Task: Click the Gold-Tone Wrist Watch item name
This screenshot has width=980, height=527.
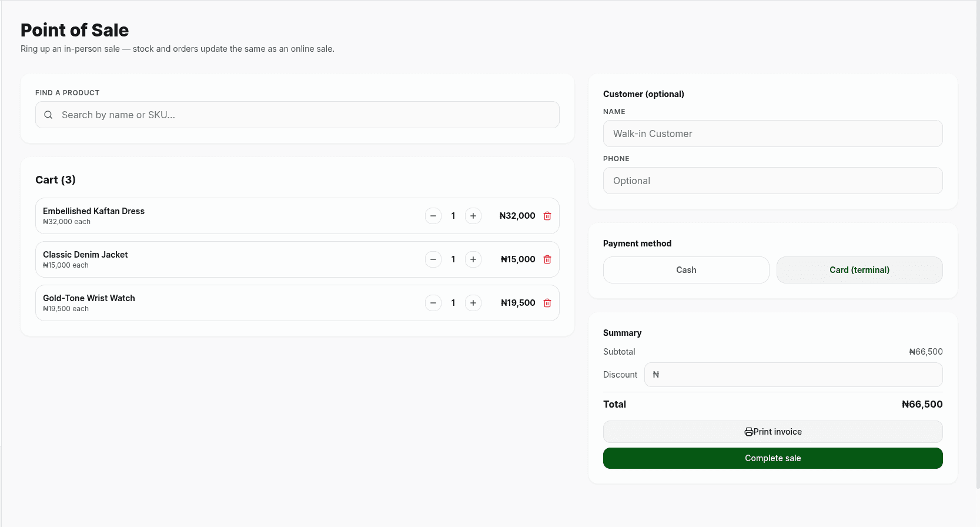Action: pos(89,298)
